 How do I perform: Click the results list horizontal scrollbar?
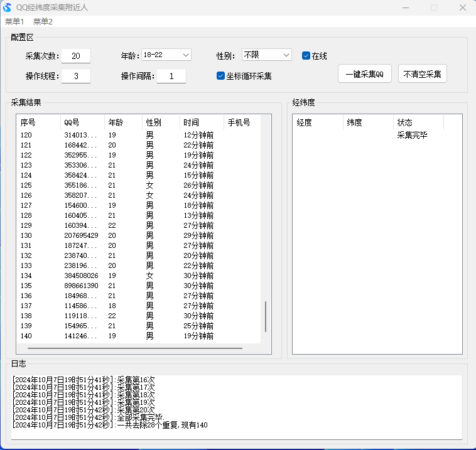pos(135,348)
